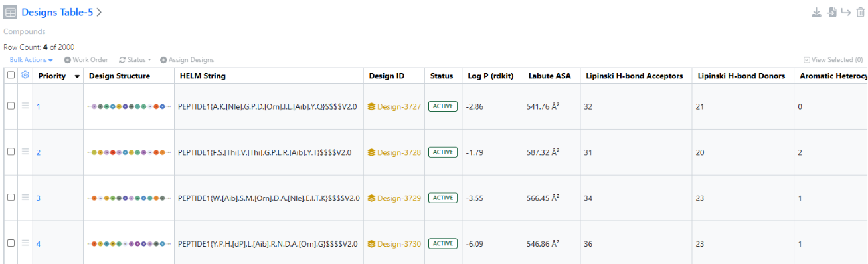Screen dimensions: 868x264
Task: Click priority number 3 link
Action: click(x=39, y=198)
